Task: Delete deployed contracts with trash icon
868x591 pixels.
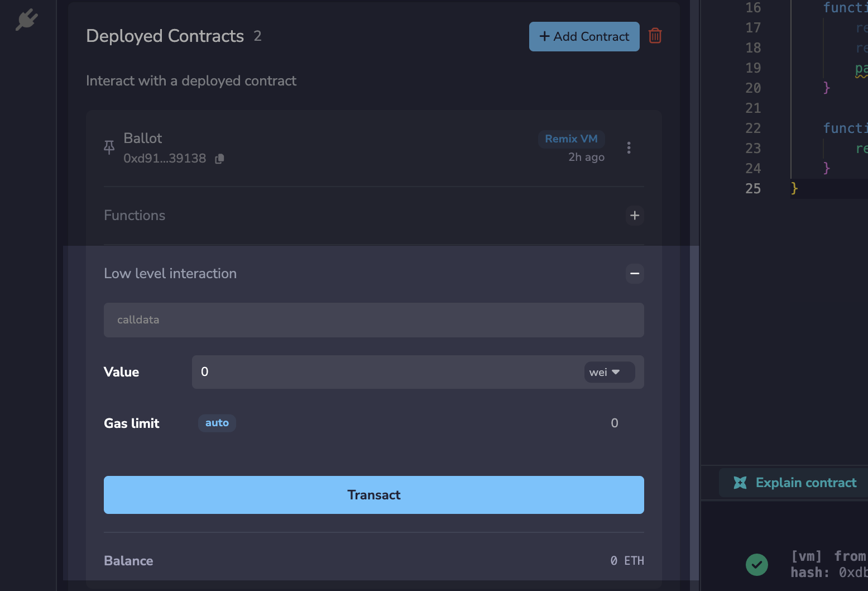Action: click(x=655, y=36)
